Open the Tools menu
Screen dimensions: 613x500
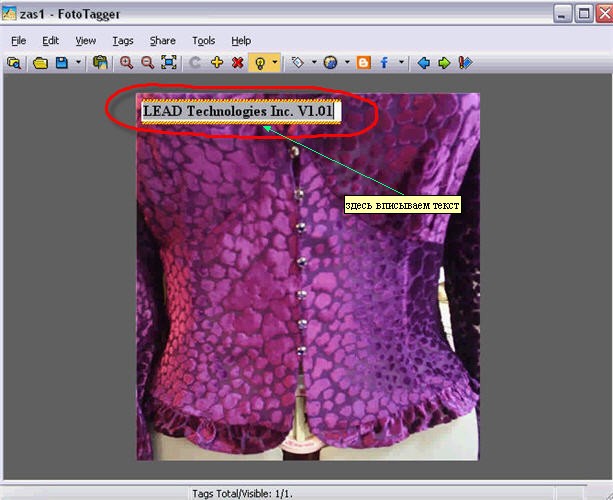203,41
